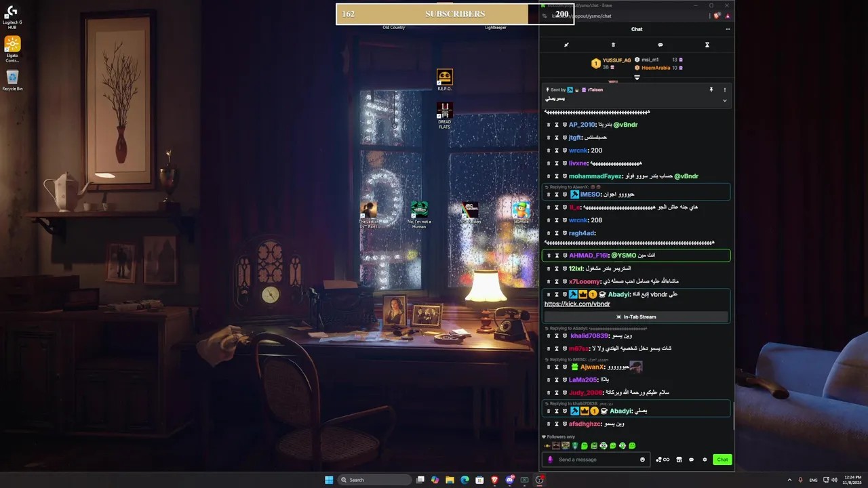
Task: Click 'Replying to AjwanX' reference above iMESO
Action: 572,187
